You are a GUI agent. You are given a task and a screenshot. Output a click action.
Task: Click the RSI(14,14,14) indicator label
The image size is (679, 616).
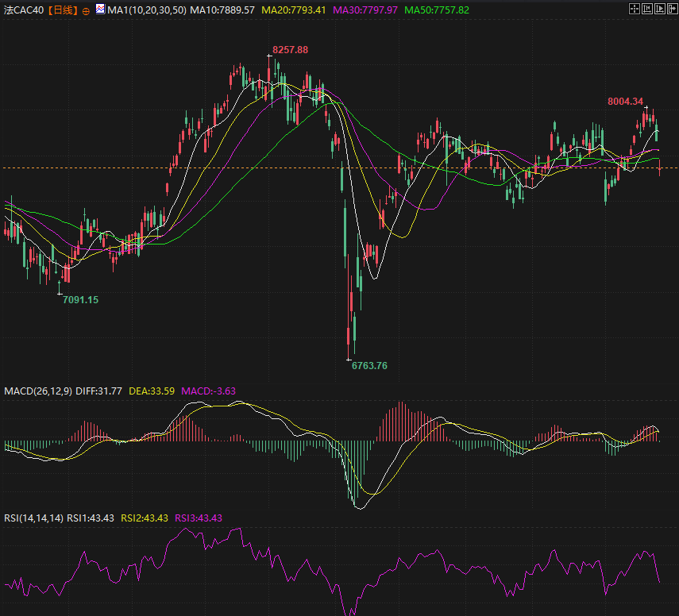coord(34,518)
